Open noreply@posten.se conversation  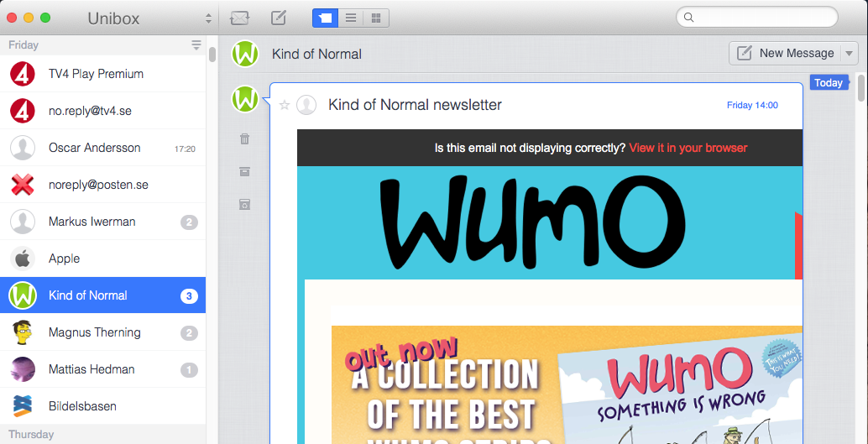coord(103,185)
